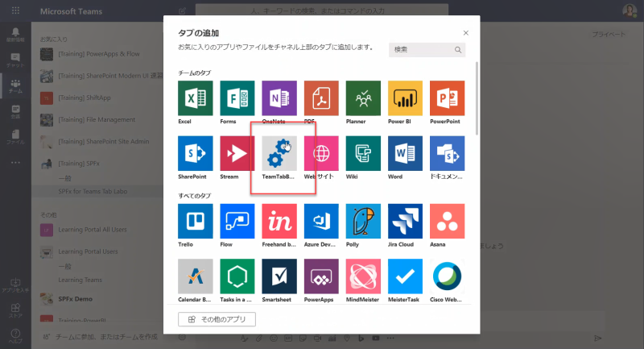The image size is (644, 349).
Task: Add the Excel tab app
Action: (x=195, y=98)
